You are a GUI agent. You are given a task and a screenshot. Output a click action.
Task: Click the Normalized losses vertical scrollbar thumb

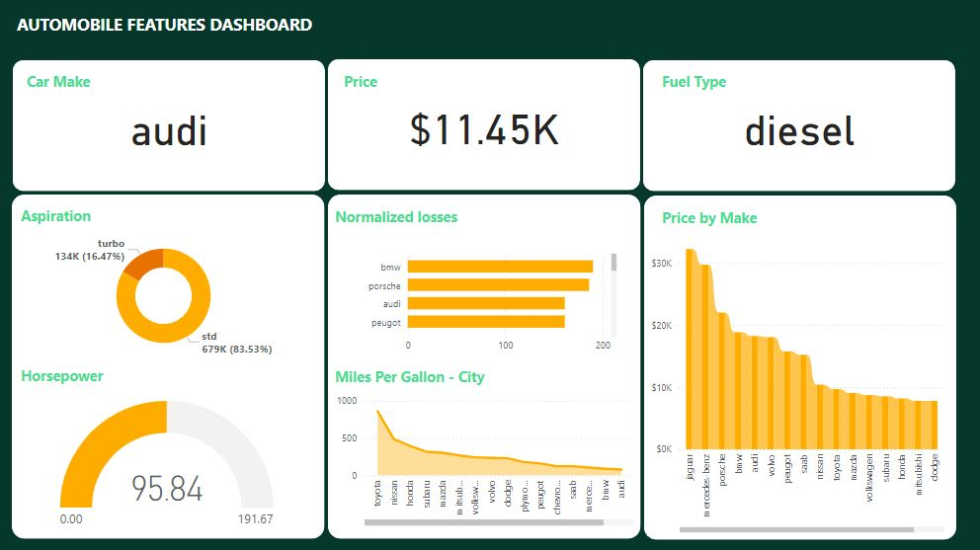(613, 262)
